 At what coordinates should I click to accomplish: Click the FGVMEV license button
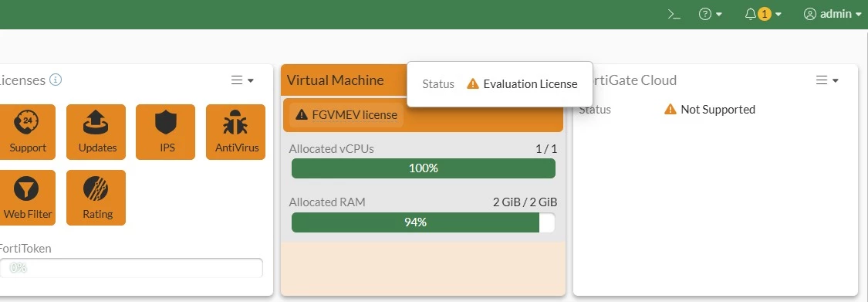tap(346, 115)
